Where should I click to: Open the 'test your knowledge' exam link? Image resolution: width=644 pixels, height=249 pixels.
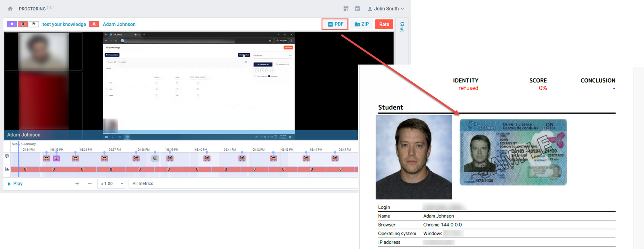point(64,24)
